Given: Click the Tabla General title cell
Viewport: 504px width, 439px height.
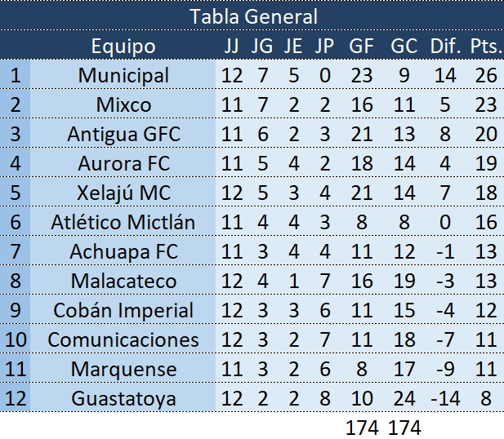Looking at the screenshot, I should point(252,16).
